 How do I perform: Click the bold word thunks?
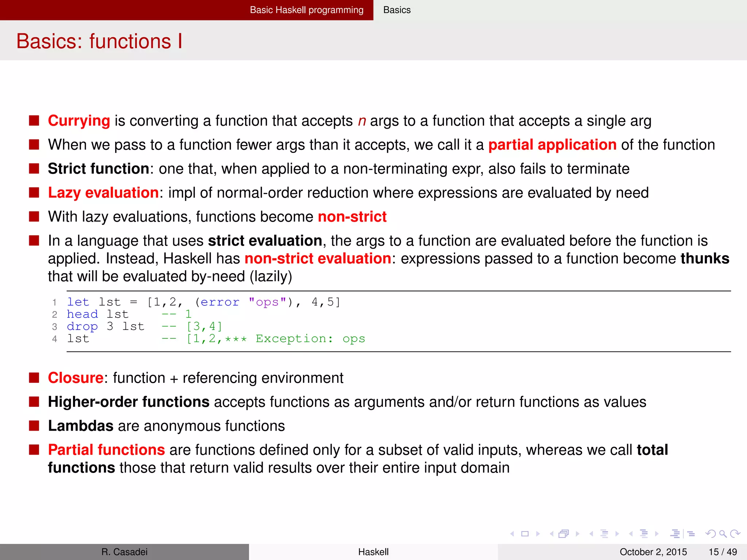(x=705, y=258)
